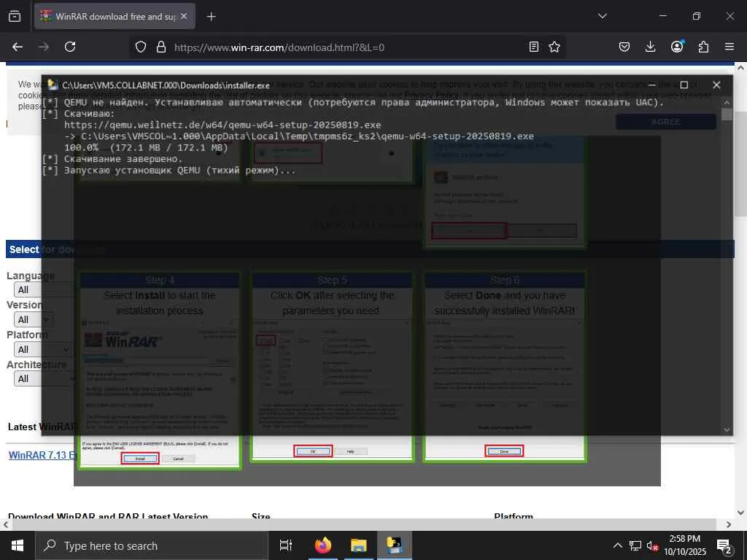Click the win-rar.com address bar
The height and width of the screenshot is (560, 747).
pyautogui.click(x=348, y=47)
